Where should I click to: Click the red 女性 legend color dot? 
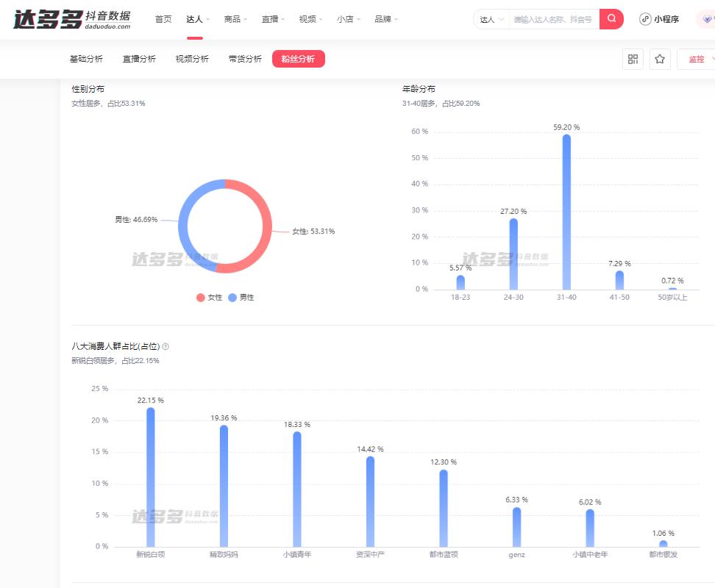[x=199, y=297]
